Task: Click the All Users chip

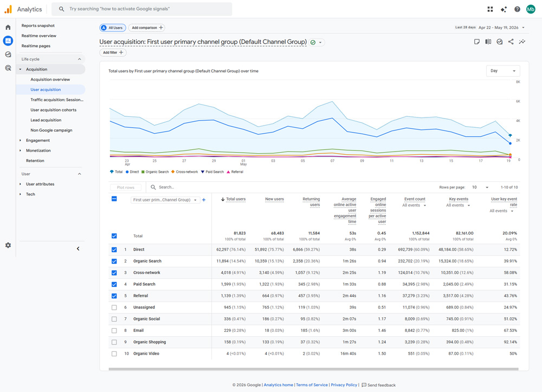Action: click(x=113, y=28)
